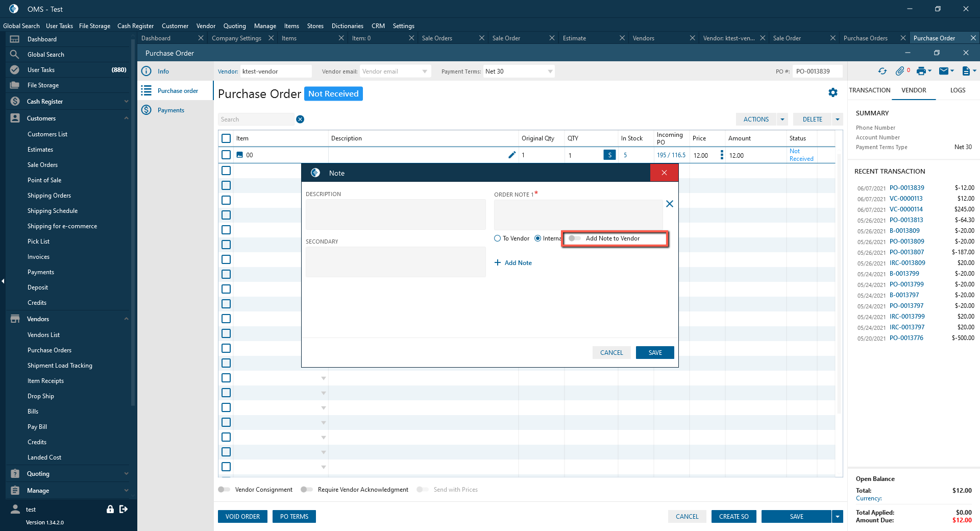Expand the ACTIONS dropdown arrow
980x531 pixels.
point(782,119)
